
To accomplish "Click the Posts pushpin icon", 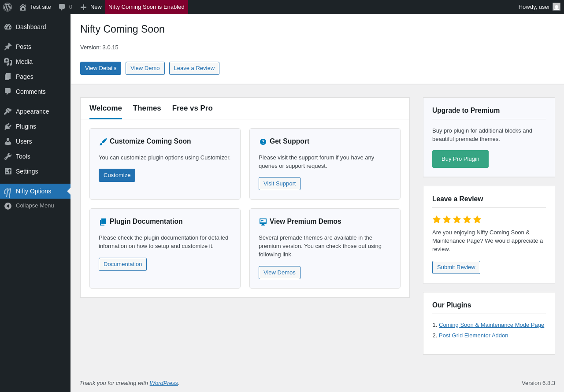I will point(8,47).
